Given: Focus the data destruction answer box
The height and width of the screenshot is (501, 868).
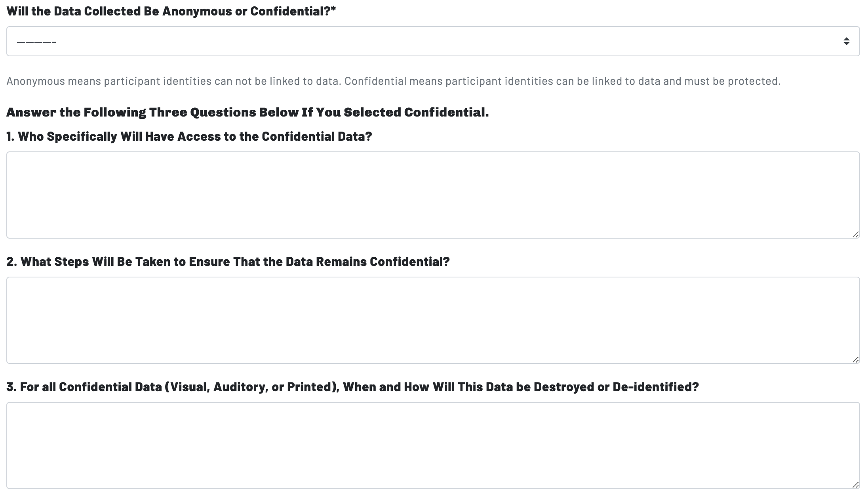Looking at the screenshot, I should pyautogui.click(x=432, y=445).
